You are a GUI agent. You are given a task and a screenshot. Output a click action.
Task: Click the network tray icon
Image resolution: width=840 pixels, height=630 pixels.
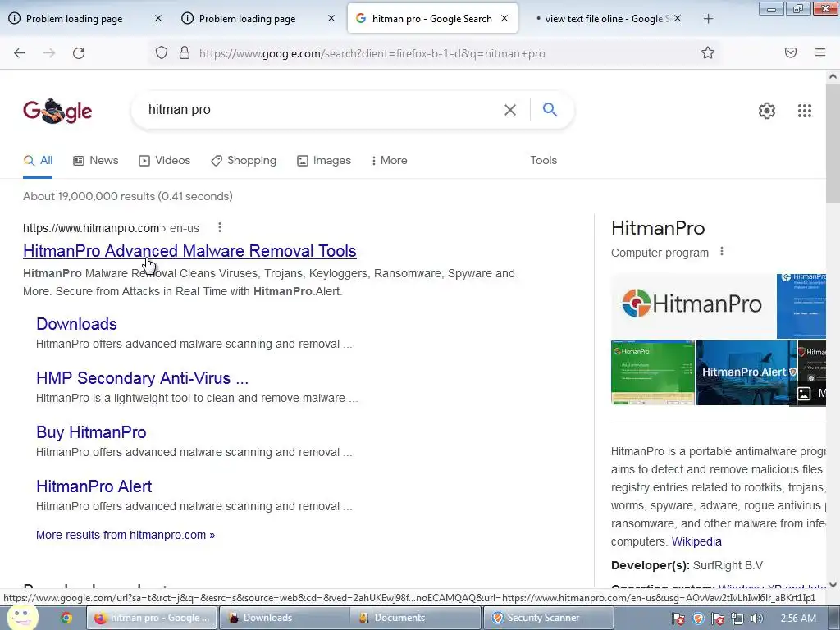pyautogui.click(x=737, y=619)
